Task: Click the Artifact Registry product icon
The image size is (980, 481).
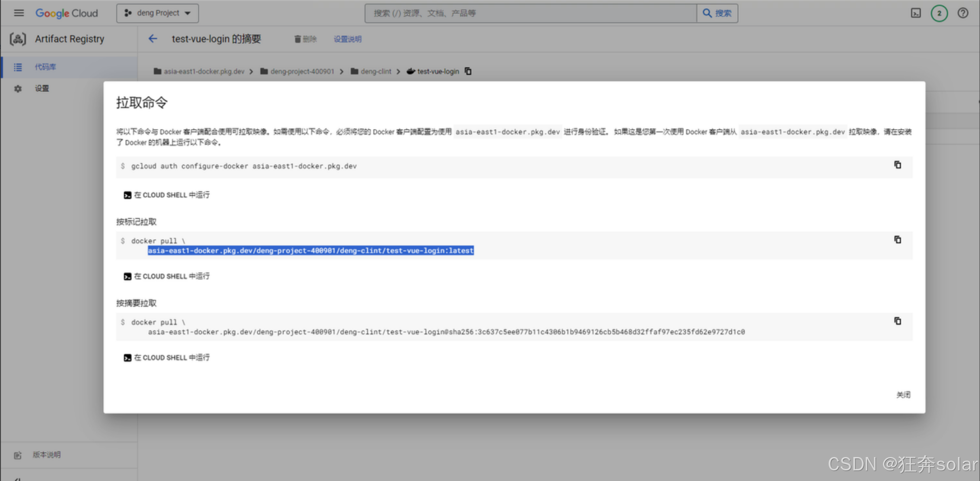Action: 18,39
